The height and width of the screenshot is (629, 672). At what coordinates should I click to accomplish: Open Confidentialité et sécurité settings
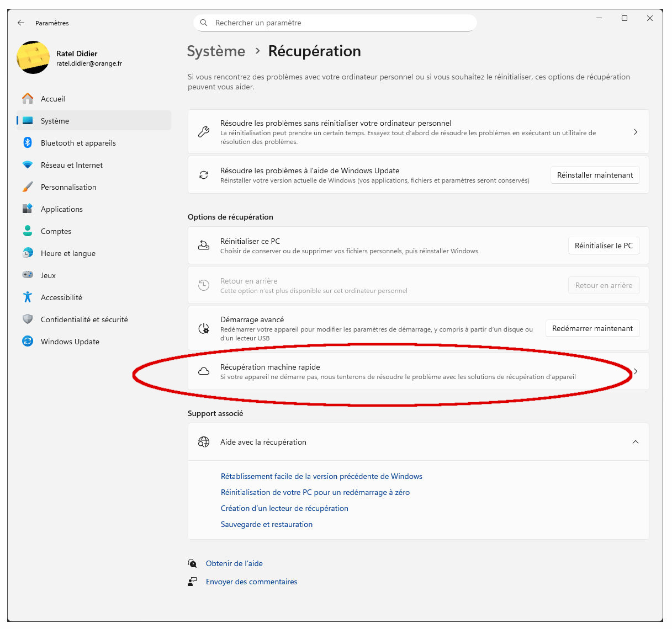point(94,319)
